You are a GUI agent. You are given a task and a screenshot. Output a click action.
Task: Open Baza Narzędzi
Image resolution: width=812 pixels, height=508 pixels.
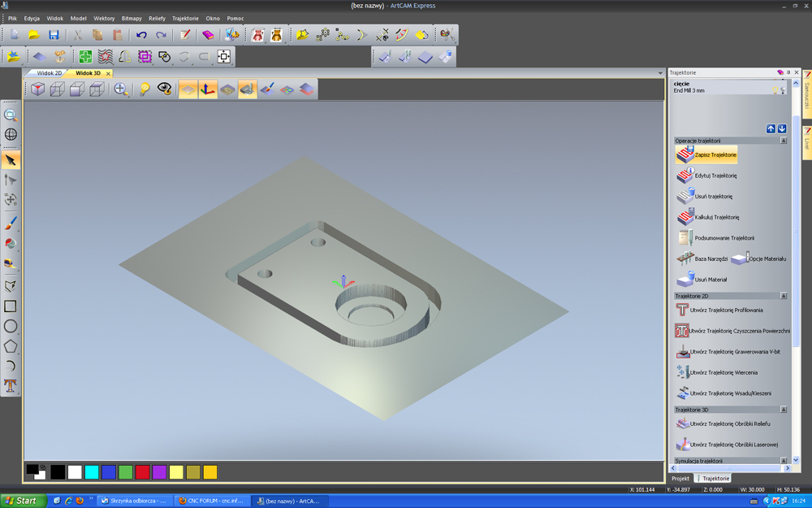tap(702, 258)
